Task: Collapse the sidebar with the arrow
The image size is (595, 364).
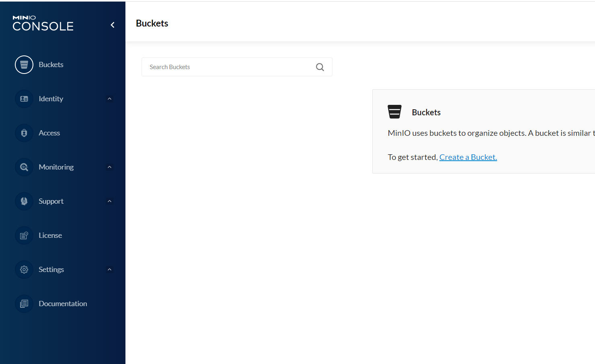Action: 113,25
